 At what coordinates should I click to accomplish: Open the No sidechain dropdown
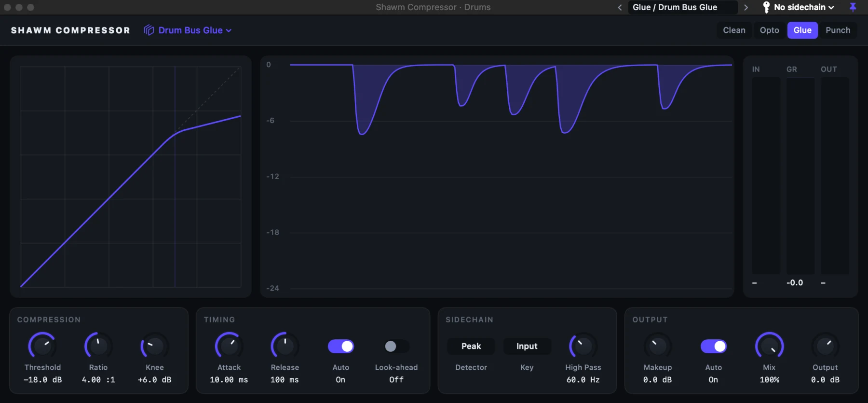tap(804, 7)
